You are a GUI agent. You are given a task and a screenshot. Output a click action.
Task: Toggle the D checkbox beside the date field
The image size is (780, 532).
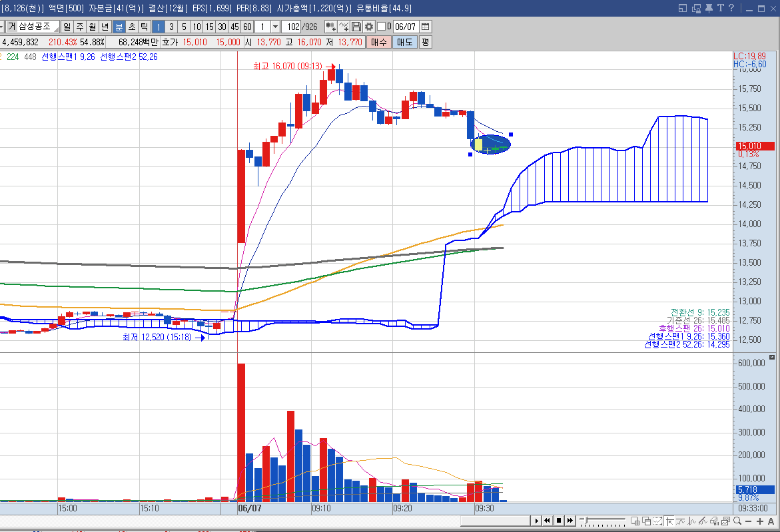click(x=381, y=27)
